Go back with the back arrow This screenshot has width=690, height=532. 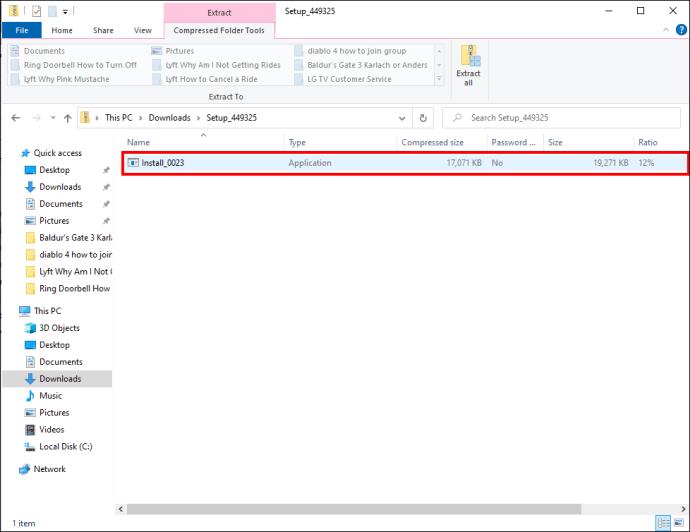tap(16, 118)
